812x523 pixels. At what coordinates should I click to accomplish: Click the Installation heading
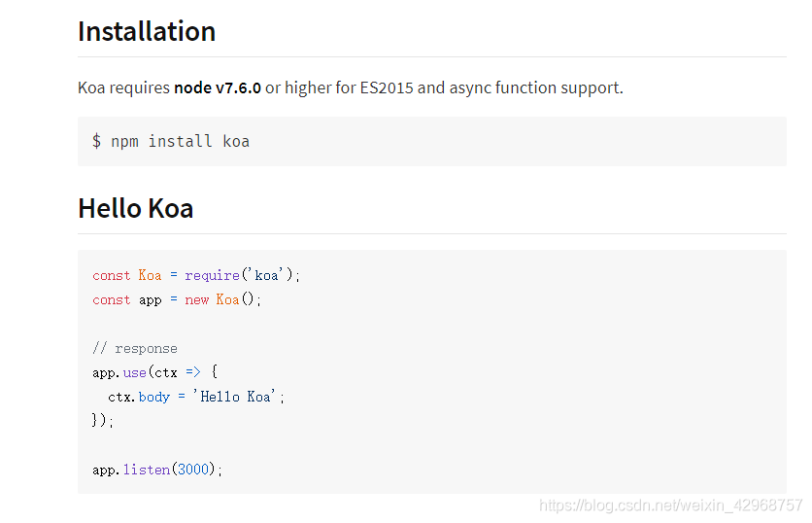[147, 32]
